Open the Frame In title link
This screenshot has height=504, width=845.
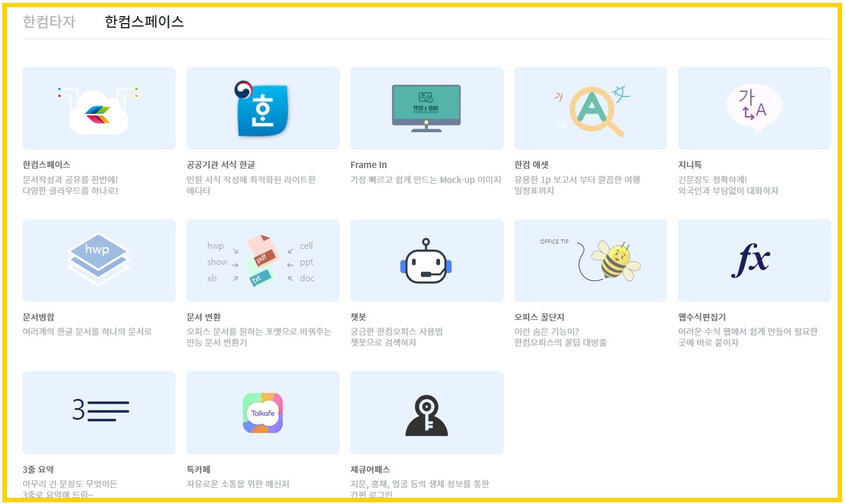tap(368, 165)
